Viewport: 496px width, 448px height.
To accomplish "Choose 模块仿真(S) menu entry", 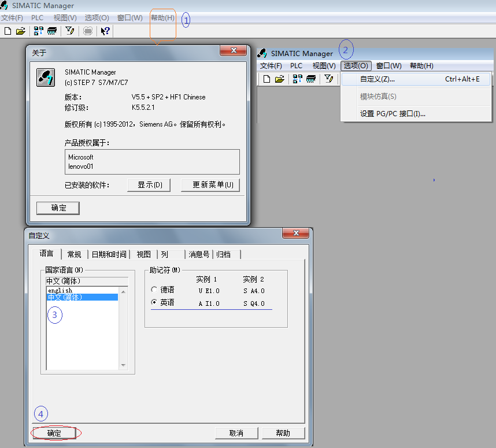I will pyautogui.click(x=416, y=97).
